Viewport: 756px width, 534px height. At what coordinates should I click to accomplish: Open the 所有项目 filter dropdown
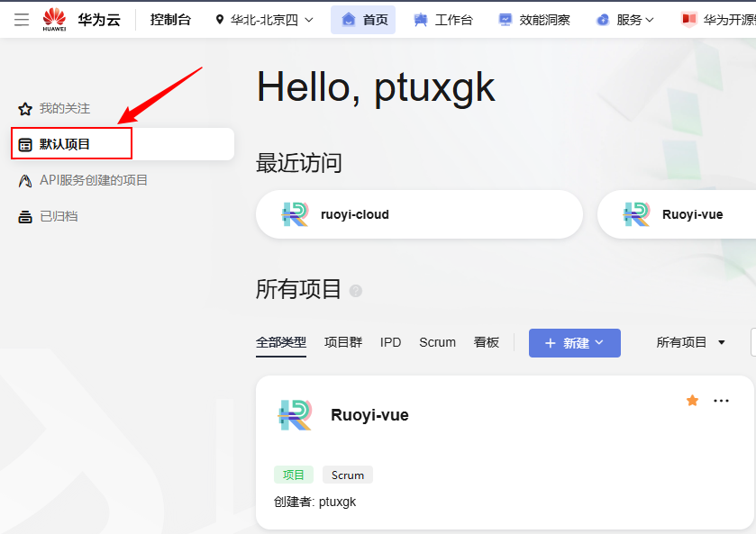click(x=690, y=343)
